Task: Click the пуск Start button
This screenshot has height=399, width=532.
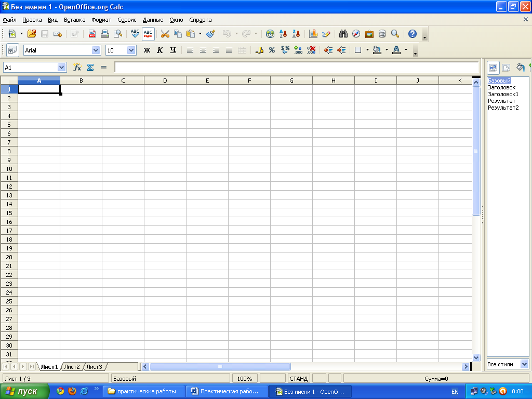Action: pos(24,392)
